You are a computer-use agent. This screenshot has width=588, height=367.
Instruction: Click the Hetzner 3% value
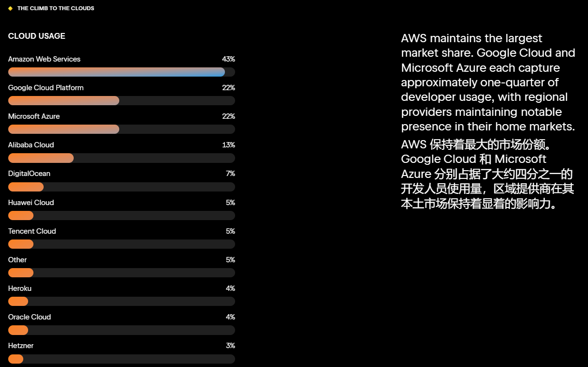[x=230, y=346]
